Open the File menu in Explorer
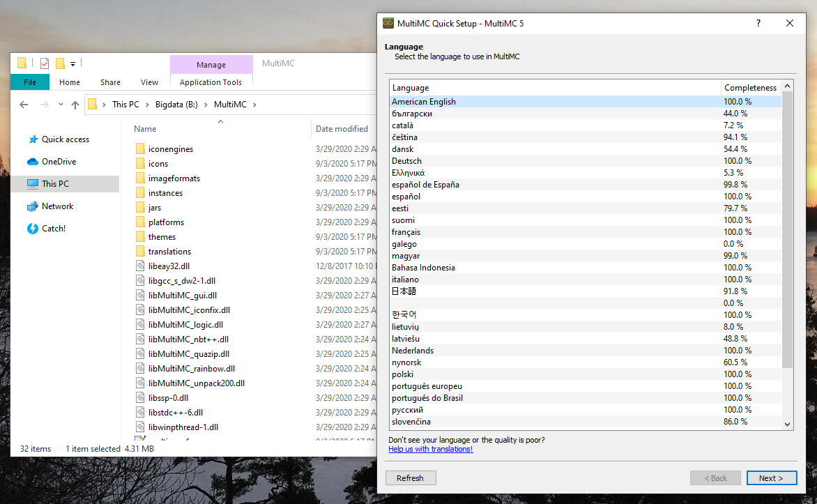The image size is (817, 504). [x=30, y=82]
